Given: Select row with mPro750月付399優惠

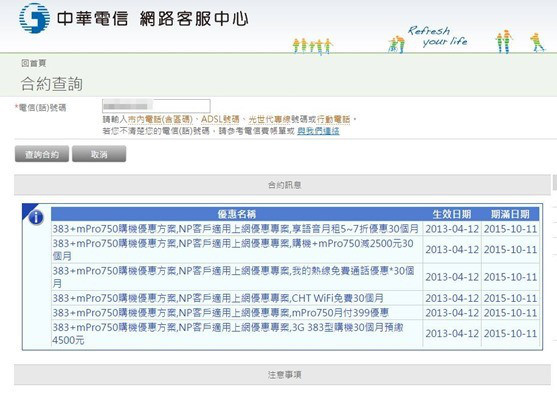Looking at the screenshot, I should click(295, 313).
